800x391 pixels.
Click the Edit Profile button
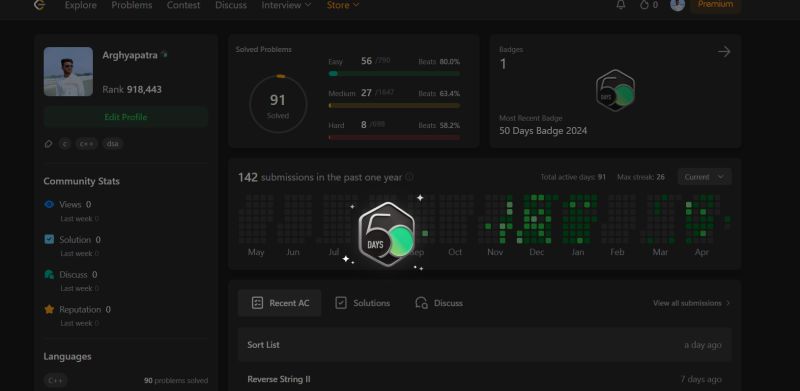(x=126, y=117)
